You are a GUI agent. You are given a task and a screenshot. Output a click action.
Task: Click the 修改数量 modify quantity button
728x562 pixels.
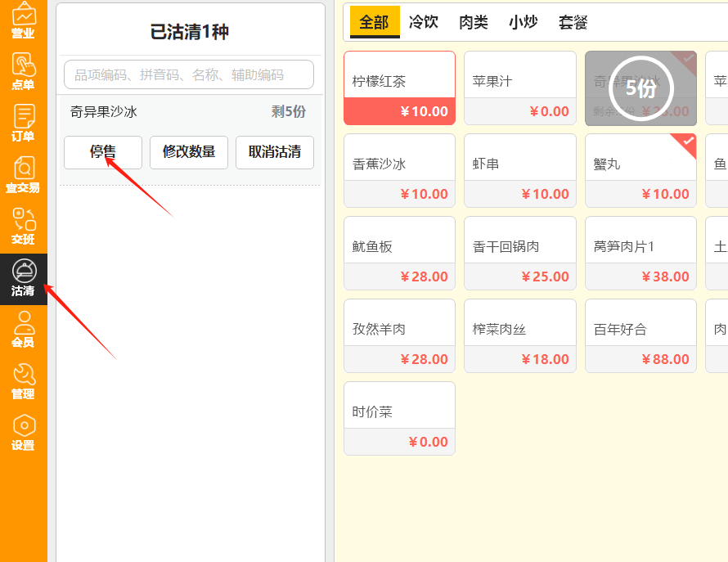(189, 152)
